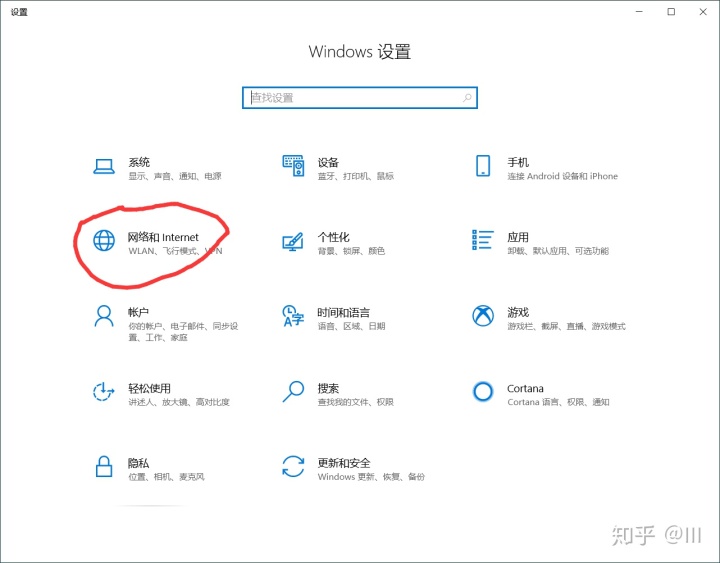This screenshot has height=563, width=720.
Task: Click description 查找我的文件、权限
Action: point(356,402)
